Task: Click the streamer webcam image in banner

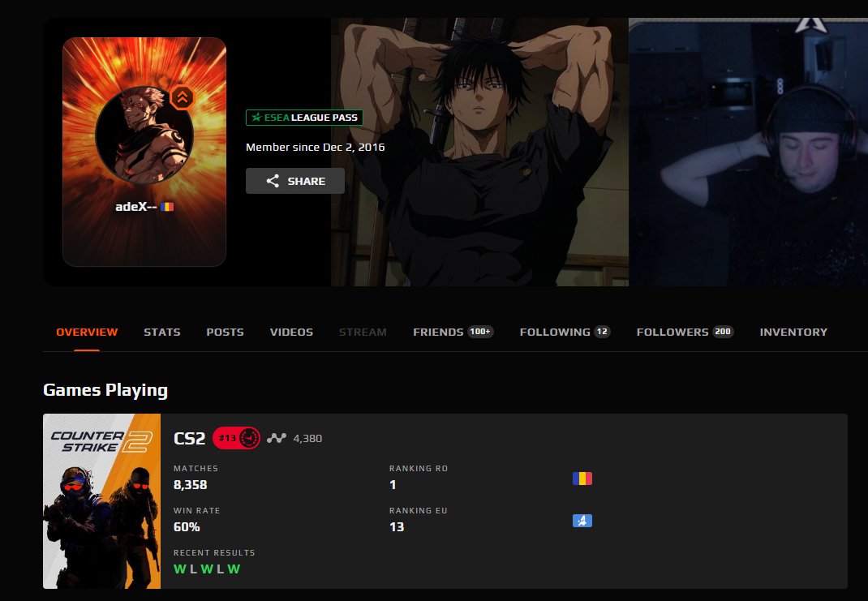Action: coord(749,152)
